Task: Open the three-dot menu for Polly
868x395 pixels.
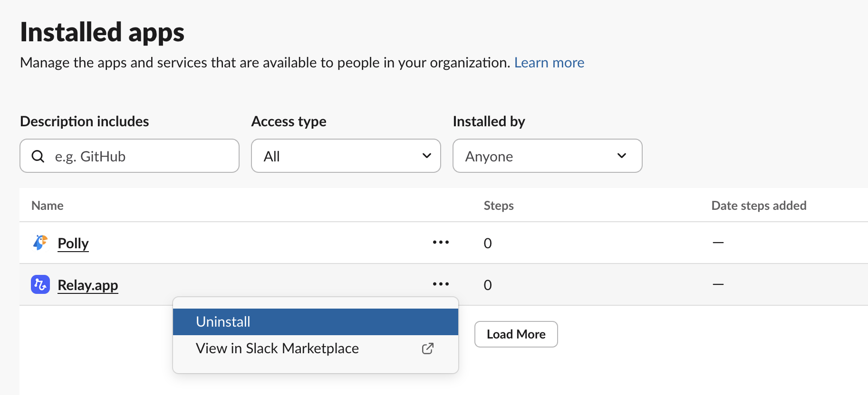Action: (x=441, y=242)
